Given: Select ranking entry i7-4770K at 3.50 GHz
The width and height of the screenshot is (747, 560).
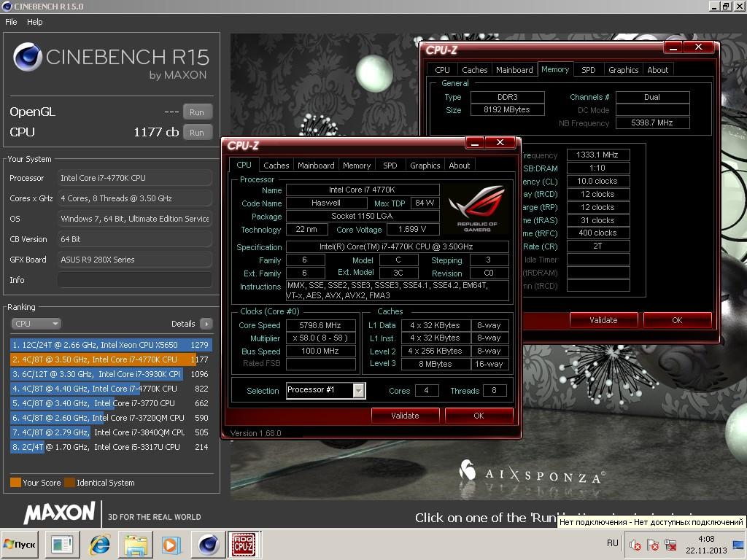Looking at the screenshot, I should tap(111, 359).
